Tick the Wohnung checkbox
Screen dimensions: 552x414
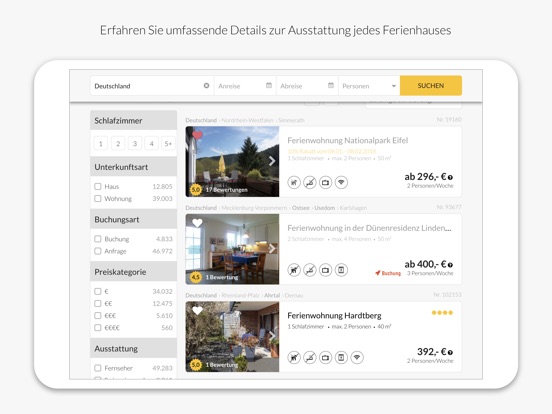(x=98, y=199)
